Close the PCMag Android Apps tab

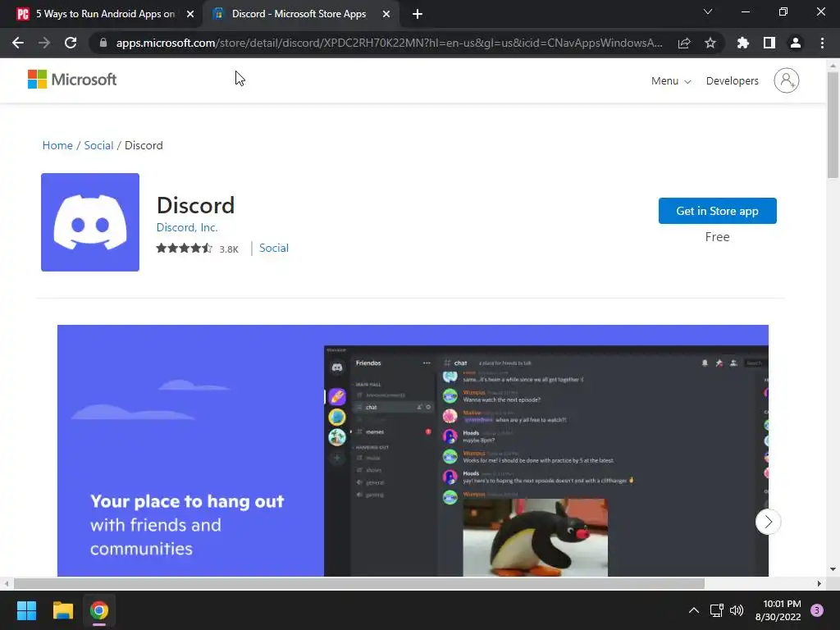(x=190, y=14)
